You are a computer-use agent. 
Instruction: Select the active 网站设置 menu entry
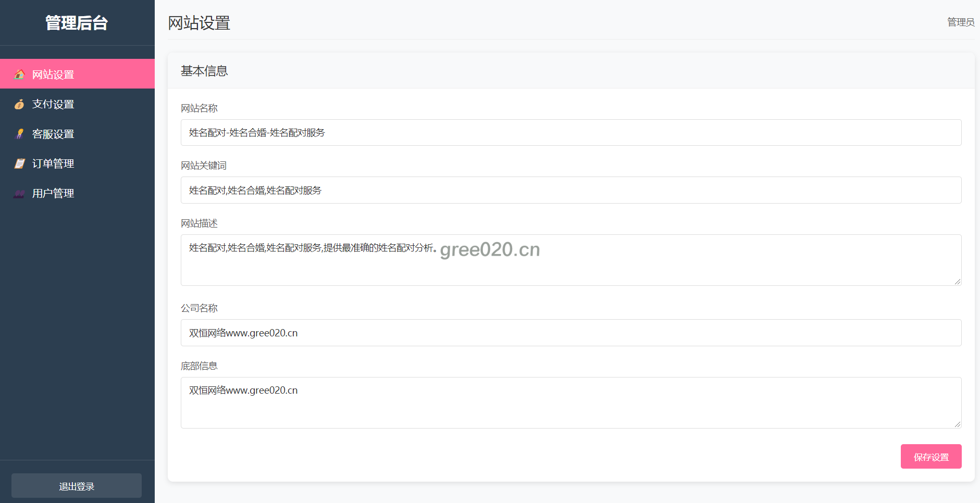pos(53,74)
